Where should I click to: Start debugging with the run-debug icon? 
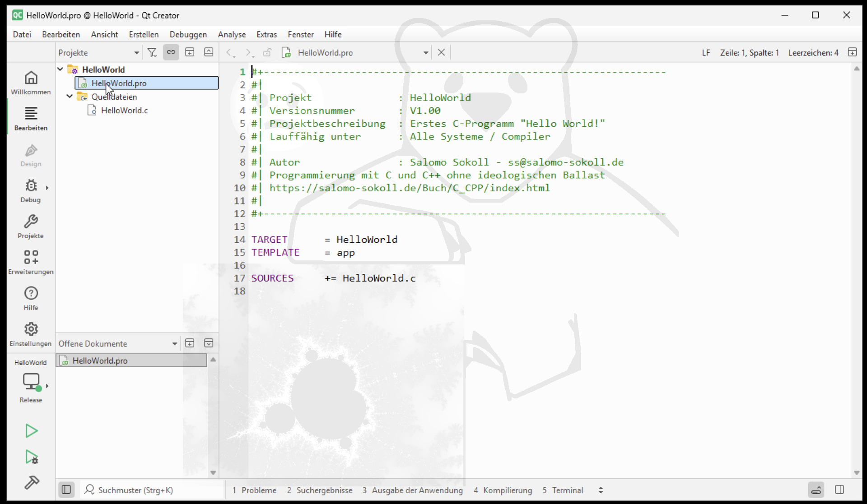coord(31,457)
